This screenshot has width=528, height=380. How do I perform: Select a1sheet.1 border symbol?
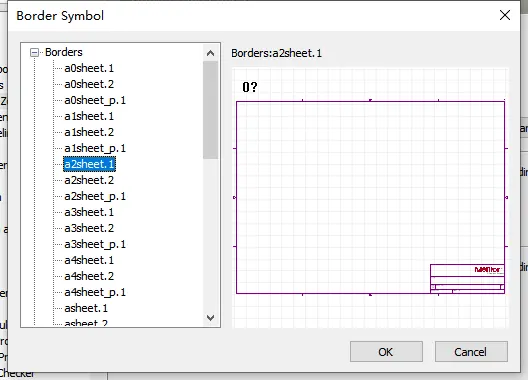[89, 116]
